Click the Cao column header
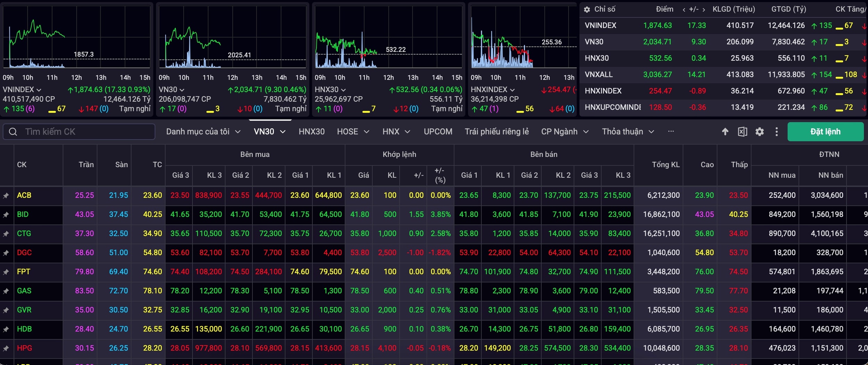The width and height of the screenshot is (868, 365). tap(707, 165)
